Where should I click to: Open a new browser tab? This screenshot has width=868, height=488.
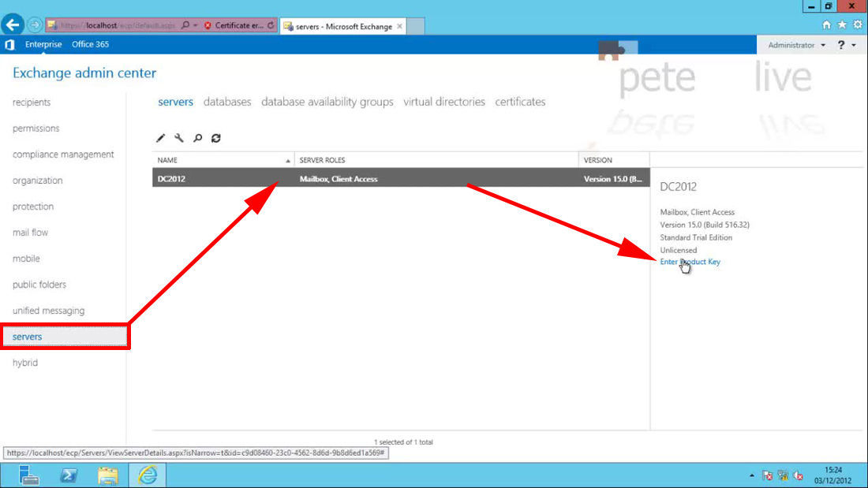[416, 26]
